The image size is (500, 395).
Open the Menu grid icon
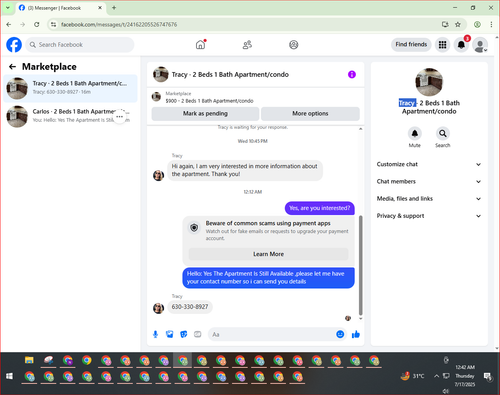[442, 45]
